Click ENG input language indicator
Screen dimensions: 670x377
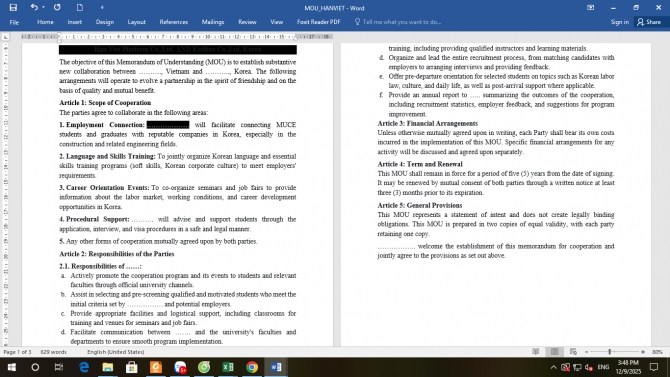coord(603,367)
